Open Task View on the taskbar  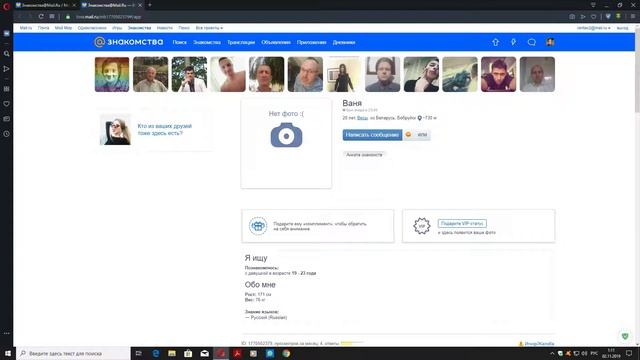pos(138,353)
